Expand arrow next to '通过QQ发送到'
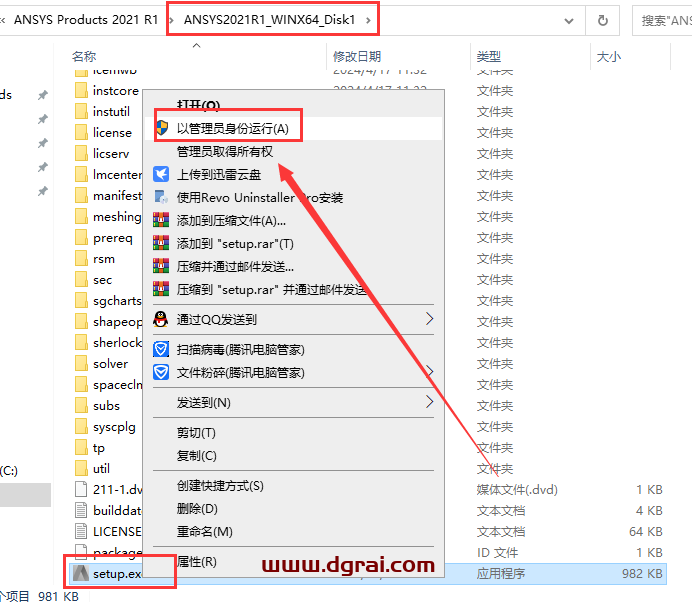 (x=429, y=319)
